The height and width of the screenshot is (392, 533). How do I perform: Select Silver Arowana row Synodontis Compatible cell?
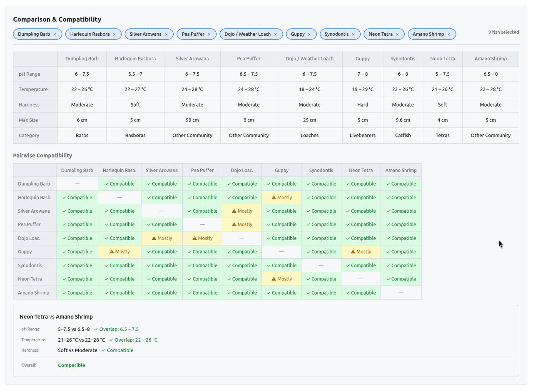click(x=321, y=211)
